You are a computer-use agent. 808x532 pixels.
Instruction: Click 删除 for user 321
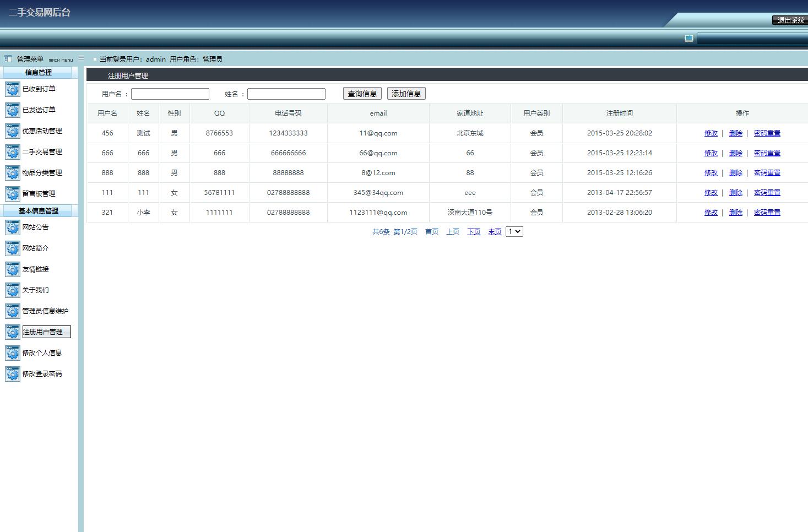(736, 213)
